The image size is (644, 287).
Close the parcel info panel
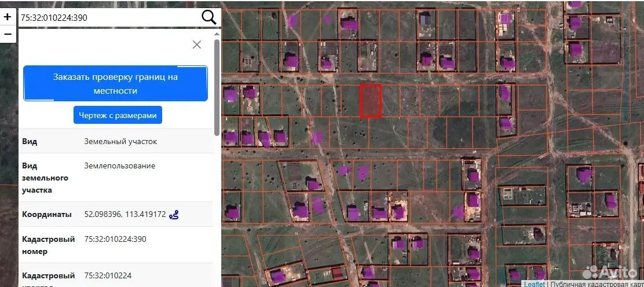click(197, 45)
